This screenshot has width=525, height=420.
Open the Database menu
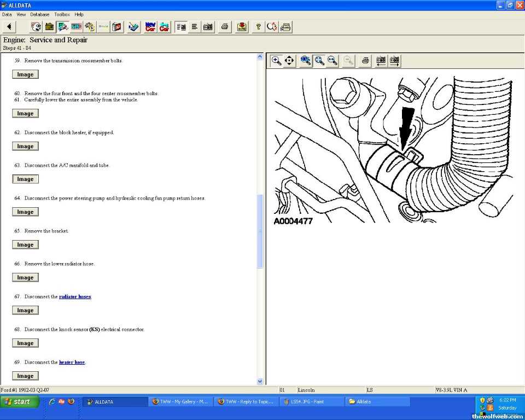[x=39, y=14]
